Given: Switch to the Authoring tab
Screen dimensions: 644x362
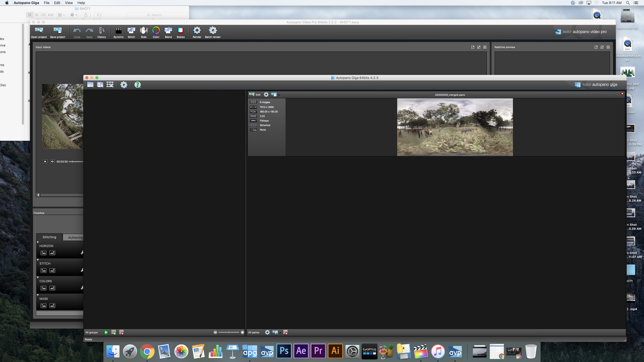Looking at the screenshot, I should point(75,237).
